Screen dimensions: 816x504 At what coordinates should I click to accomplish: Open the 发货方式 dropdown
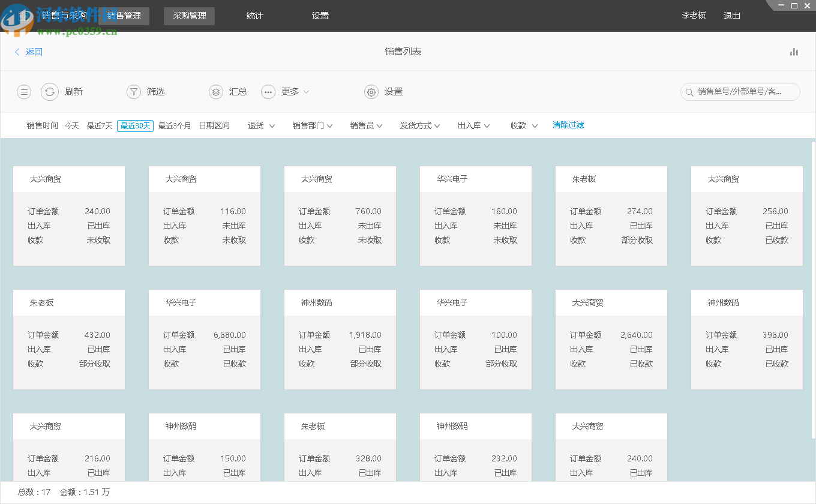tap(420, 125)
